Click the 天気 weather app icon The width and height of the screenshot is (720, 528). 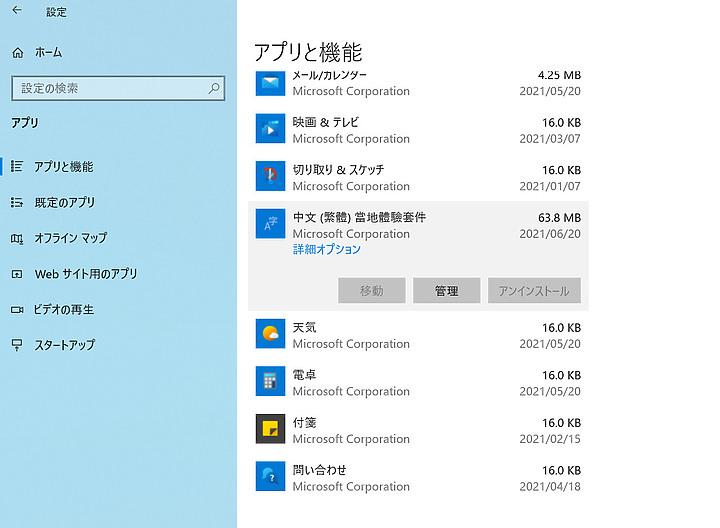pyautogui.click(x=270, y=334)
